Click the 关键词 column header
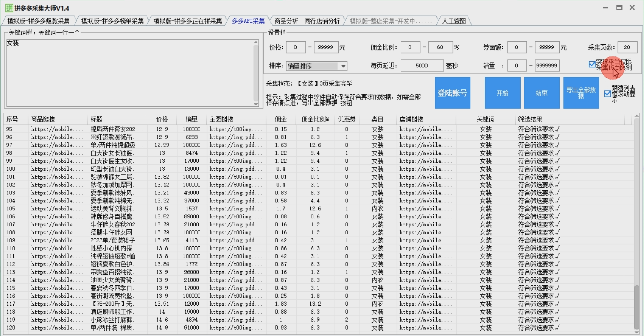This screenshot has height=336, width=644. coord(485,119)
